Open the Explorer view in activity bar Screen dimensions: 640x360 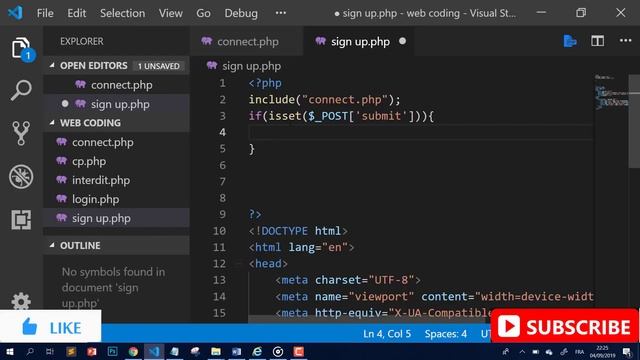(x=21, y=49)
